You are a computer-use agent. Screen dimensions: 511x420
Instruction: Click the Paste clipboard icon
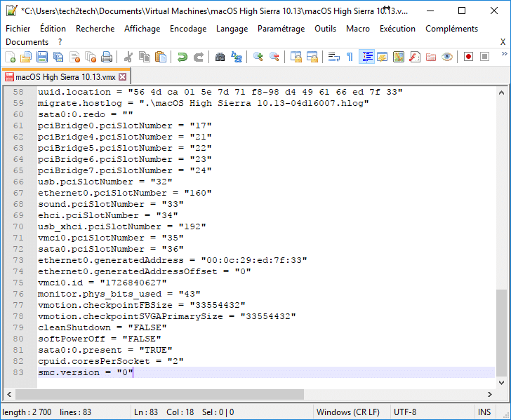coord(161,57)
